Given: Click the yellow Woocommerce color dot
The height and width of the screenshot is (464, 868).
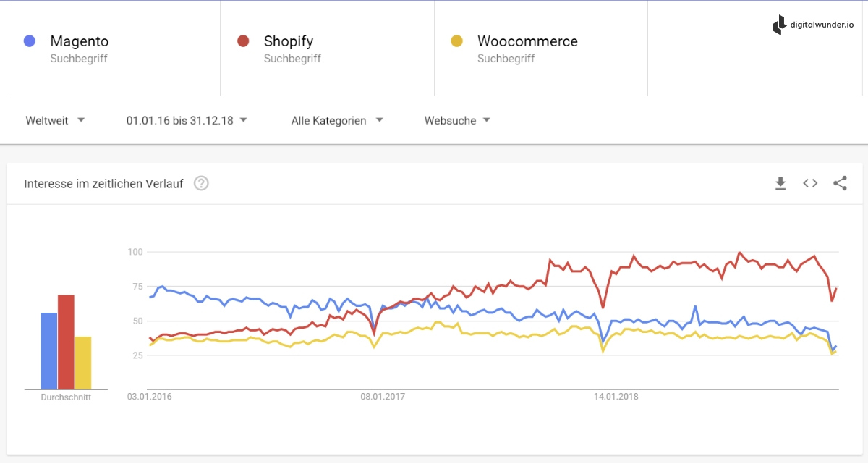Looking at the screenshot, I should (x=456, y=41).
